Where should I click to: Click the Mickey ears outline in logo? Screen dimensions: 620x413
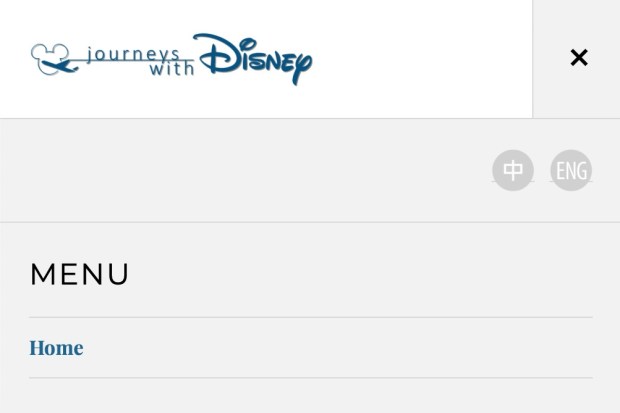[x=47, y=50]
